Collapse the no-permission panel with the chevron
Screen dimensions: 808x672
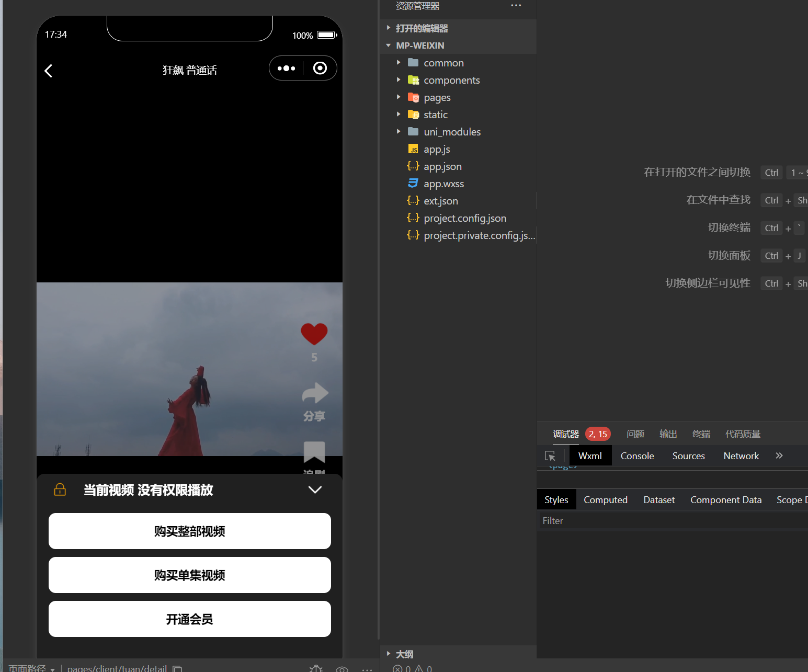(x=315, y=490)
